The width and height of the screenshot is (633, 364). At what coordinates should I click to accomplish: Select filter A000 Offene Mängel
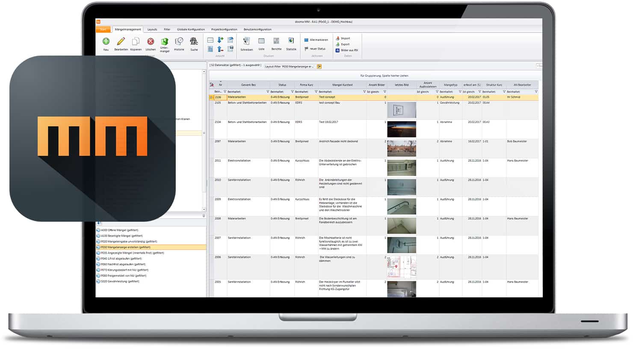(119, 230)
